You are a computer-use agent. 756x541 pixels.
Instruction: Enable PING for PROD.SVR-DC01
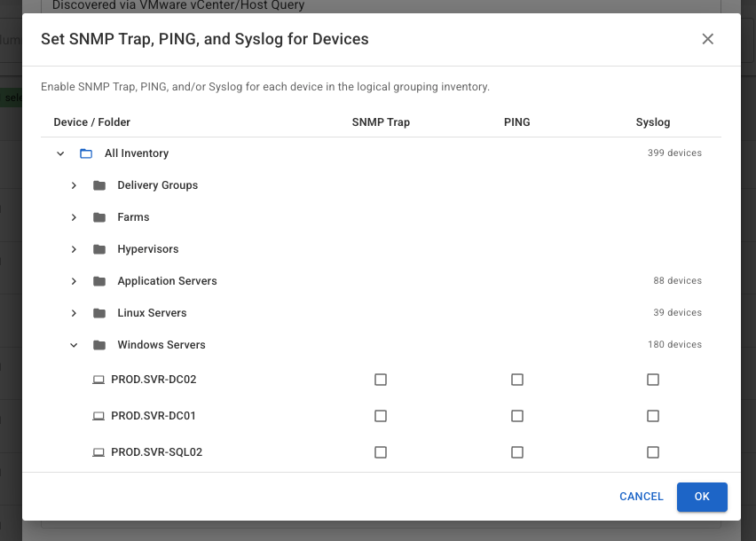[516, 416]
